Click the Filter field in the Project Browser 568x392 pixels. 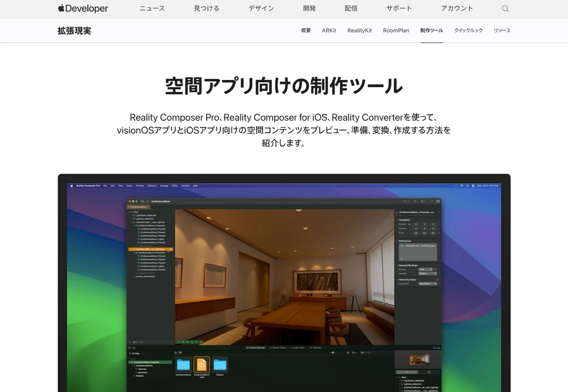378,352
